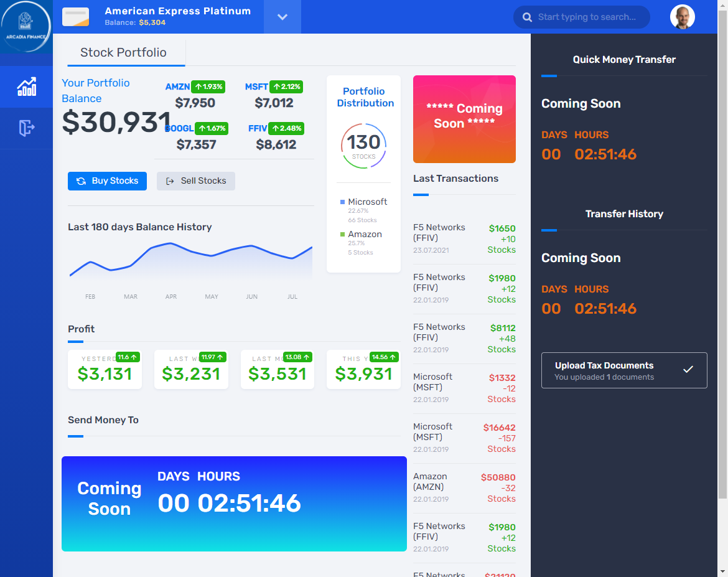
Task: Click the Sell Stocks button
Action: tap(196, 181)
